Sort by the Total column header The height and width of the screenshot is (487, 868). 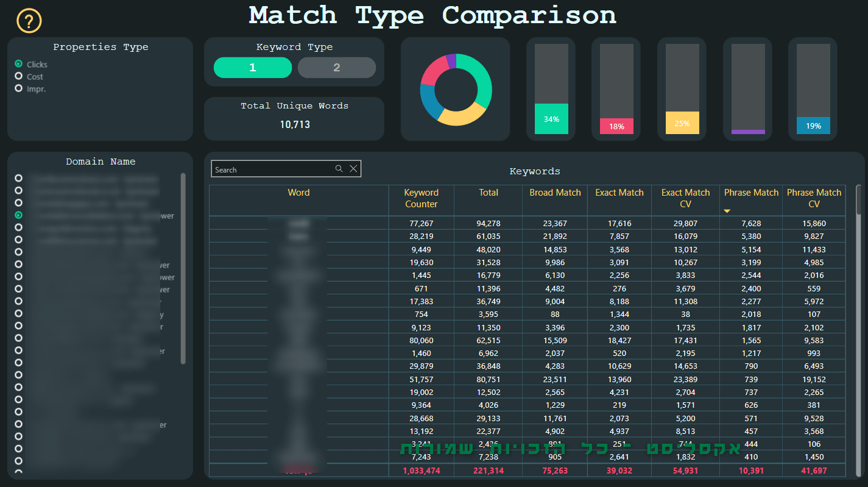(x=489, y=193)
